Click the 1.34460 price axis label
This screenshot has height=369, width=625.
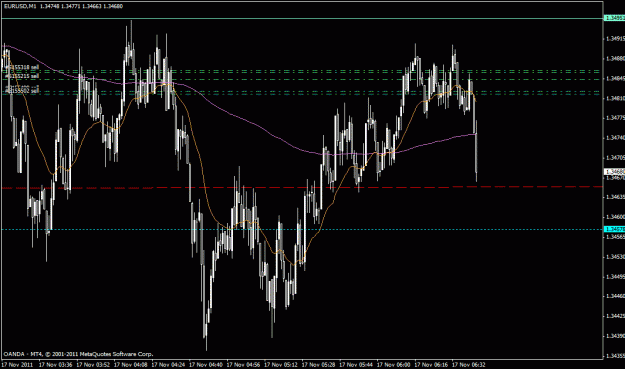[x=615, y=296]
